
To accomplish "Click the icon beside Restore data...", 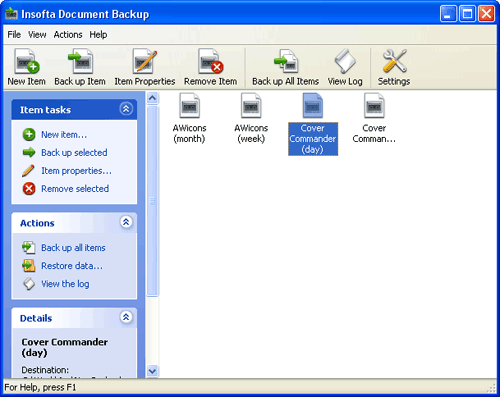I will click(x=29, y=266).
